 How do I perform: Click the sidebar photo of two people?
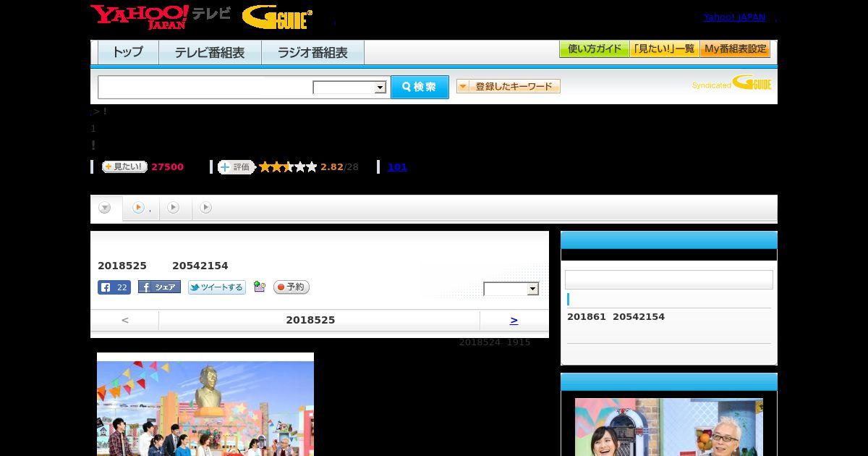(x=669, y=427)
